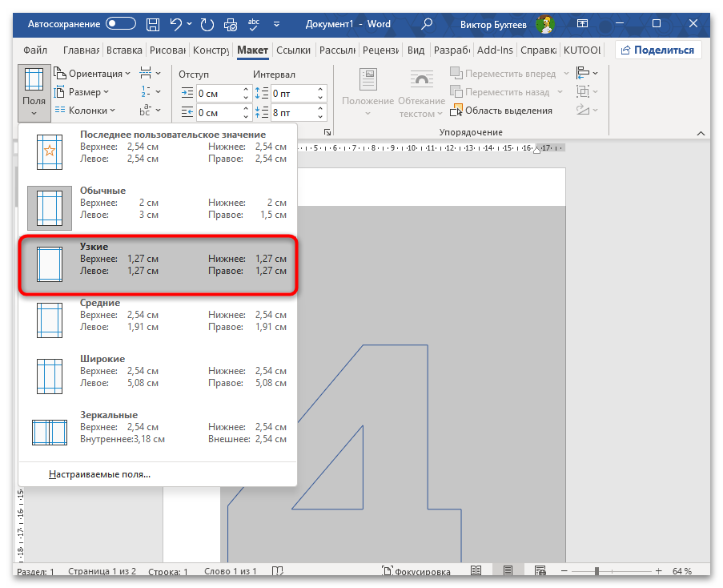Open the Вставка ribbon tab
The height and width of the screenshot is (588, 723).
point(124,50)
